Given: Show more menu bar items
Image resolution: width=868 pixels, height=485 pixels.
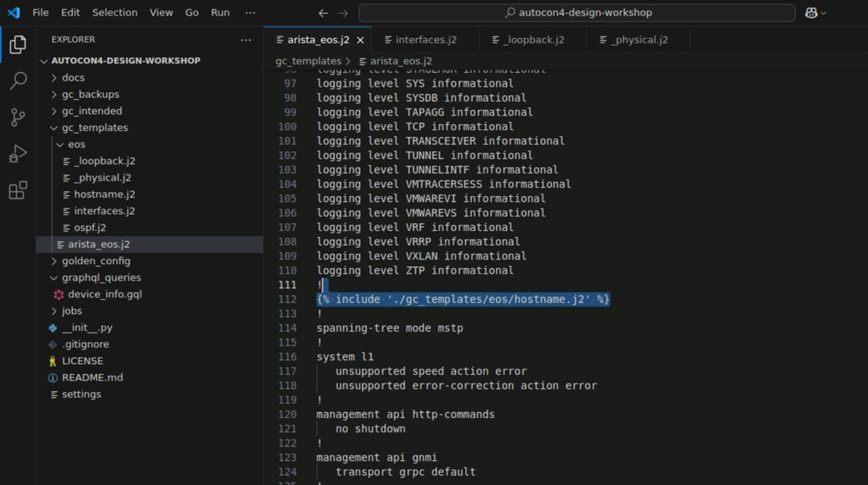Looking at the screenshot, I should [250, 12].
